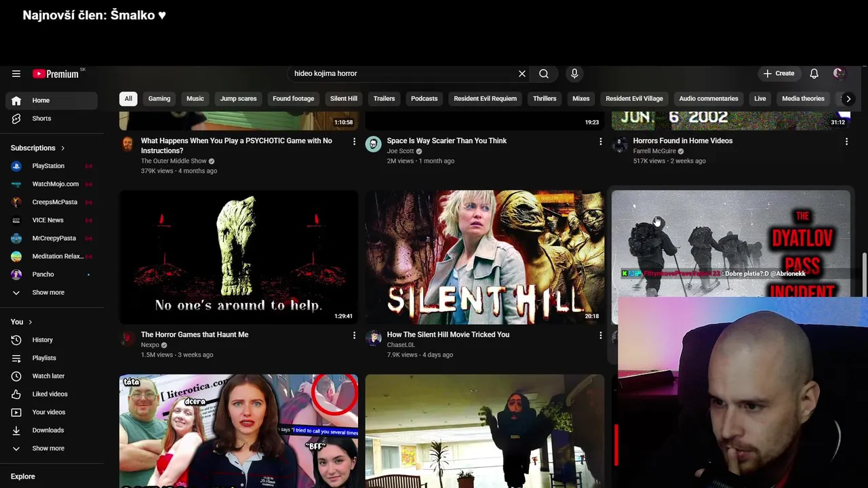Image resolution: width=868 pixels, height=488 pixels.
Task: Open the account avatar menu
Action: coord(839,74)
